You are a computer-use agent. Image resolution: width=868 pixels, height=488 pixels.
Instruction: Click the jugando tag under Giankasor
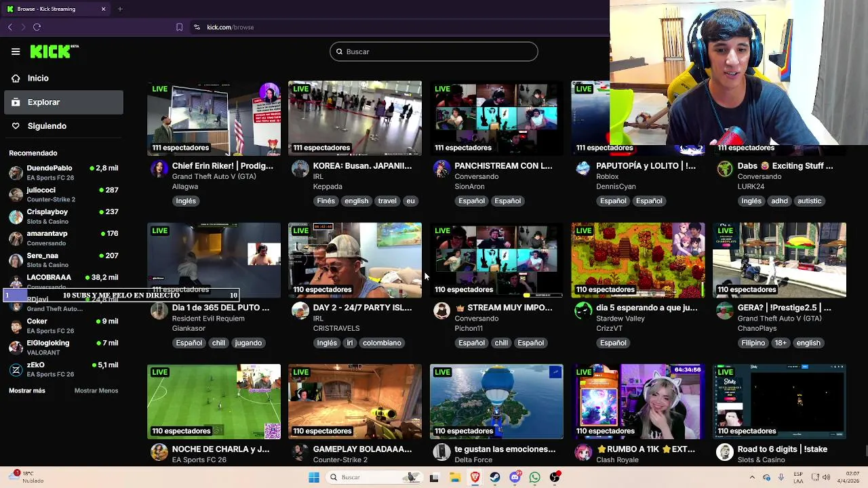tap(248, 343)
